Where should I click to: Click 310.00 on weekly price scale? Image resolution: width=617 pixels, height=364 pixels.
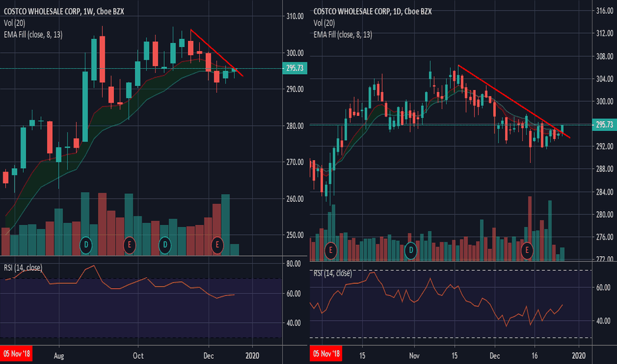click(x=295, y=17)
